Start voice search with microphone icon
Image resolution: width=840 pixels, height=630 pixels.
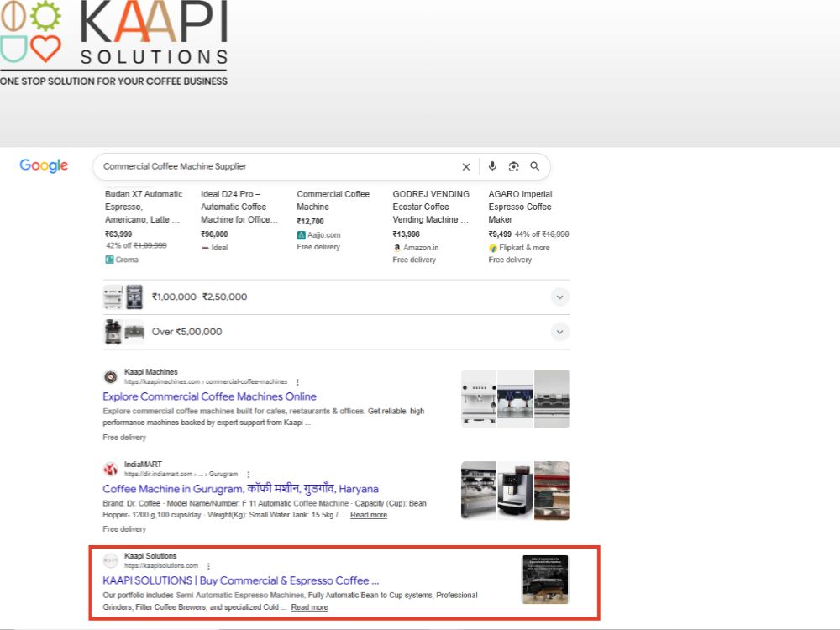point(492,166)
